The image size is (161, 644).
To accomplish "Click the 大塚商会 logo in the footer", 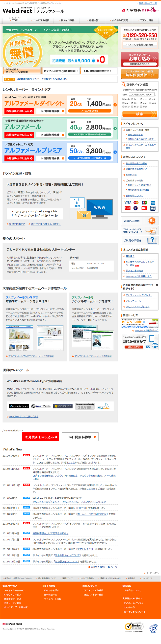I will click(12, 624).
